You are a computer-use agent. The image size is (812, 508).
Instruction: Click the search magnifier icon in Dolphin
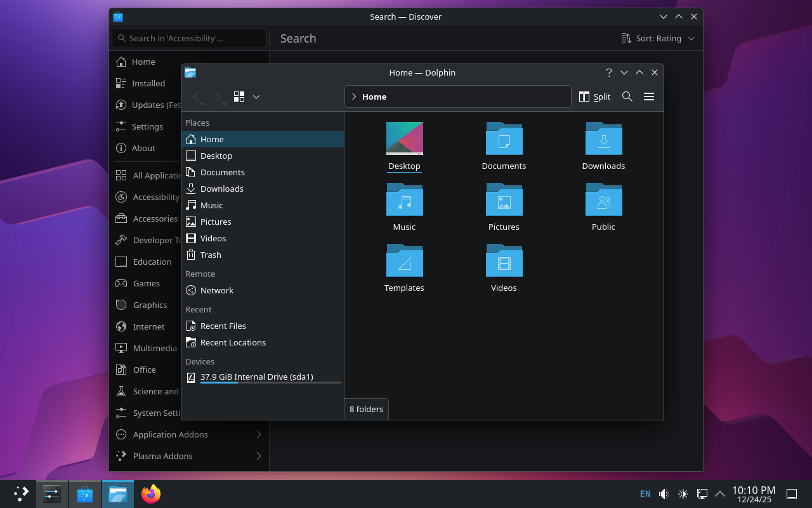[x=627, y=97]
